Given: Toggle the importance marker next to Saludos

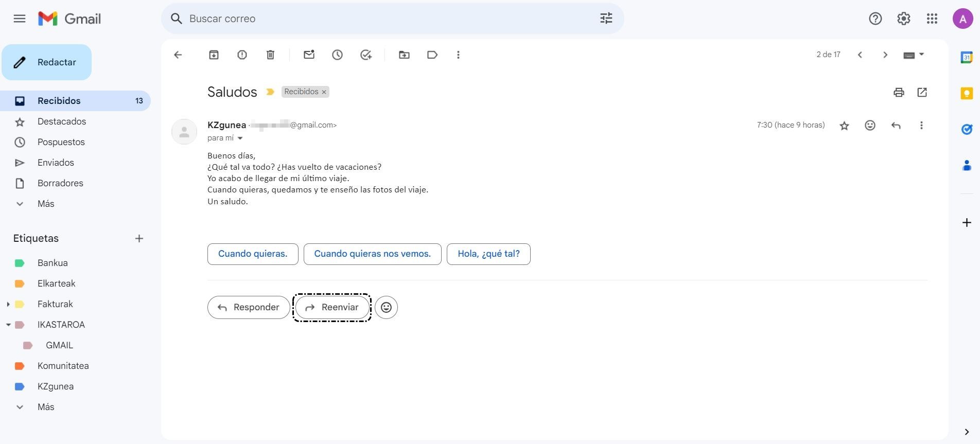Looking at the screenshot, I should pyautogui.click(x=270, y=92).
